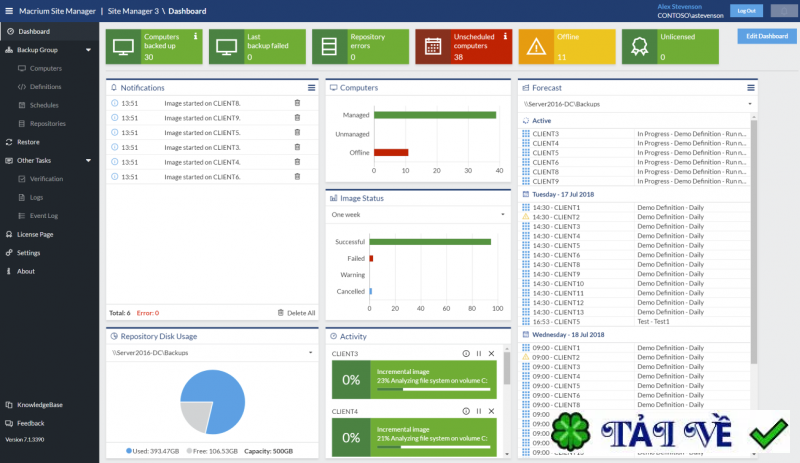Open the Restore page from sidebar
Image resolution: width=800 pixels, height=463 pixels.
click(28, 142)
